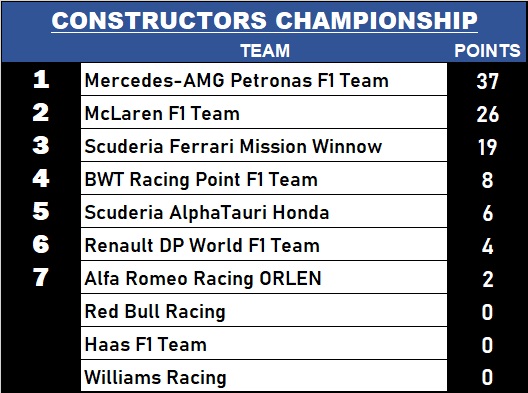Select position number 7 rank
The width and height of the screenshot is (528, 393).
[x=41, y=277]
